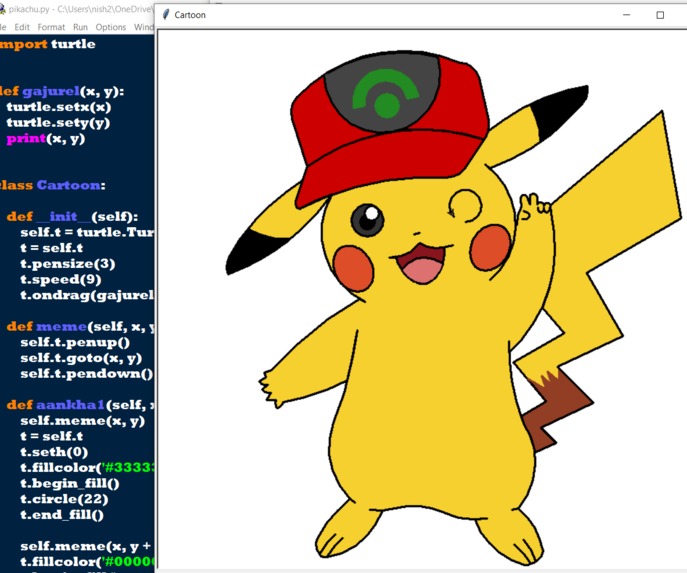The image size is (687, 573).
Task: Click the 't.ondrag(gajurel' line
Action: point(87,295)
